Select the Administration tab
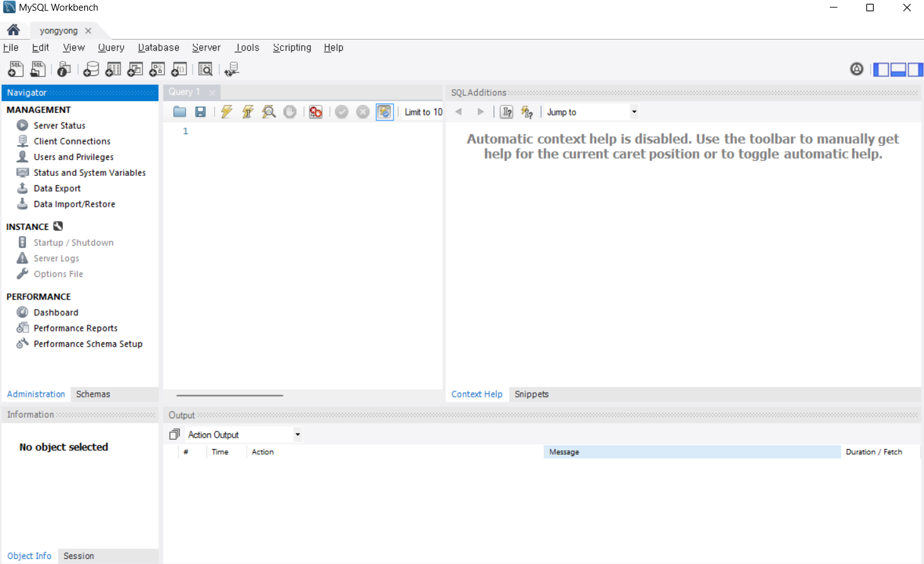 point(36,394)
